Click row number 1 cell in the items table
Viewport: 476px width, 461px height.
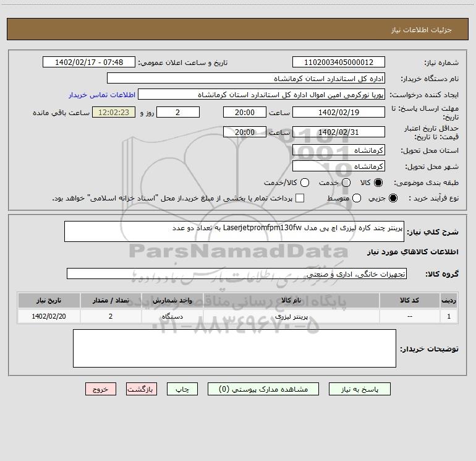tap(449, 316)
